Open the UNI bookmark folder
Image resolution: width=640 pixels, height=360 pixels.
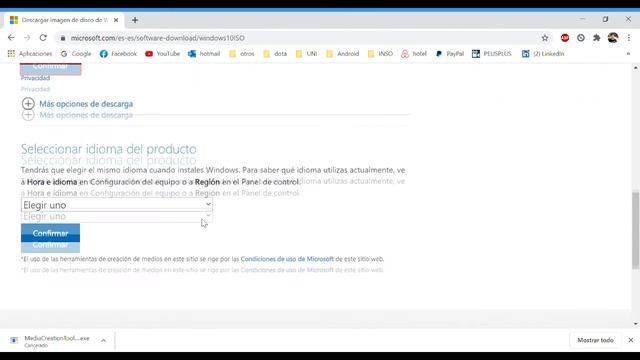click(306, 53)
